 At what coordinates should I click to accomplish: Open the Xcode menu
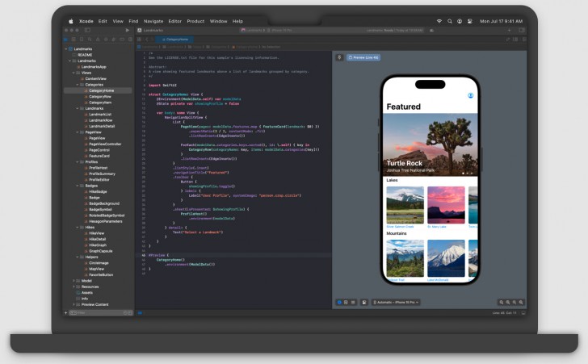click(86, 21)
